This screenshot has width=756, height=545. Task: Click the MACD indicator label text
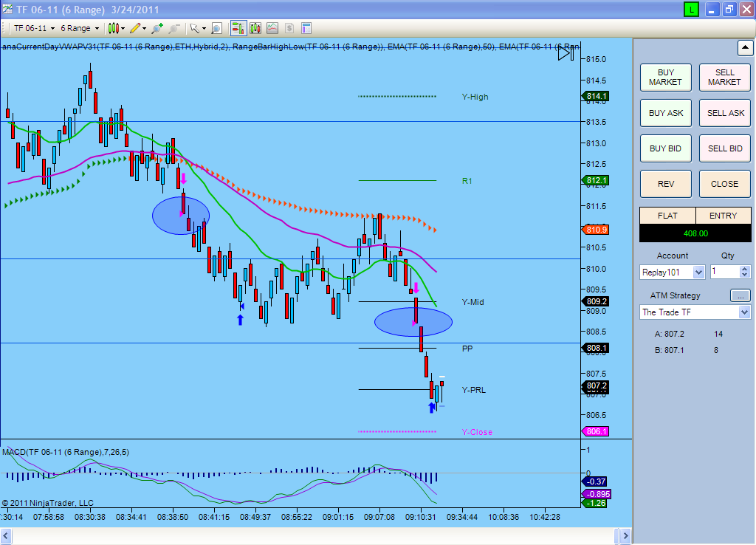click(66, 453)
